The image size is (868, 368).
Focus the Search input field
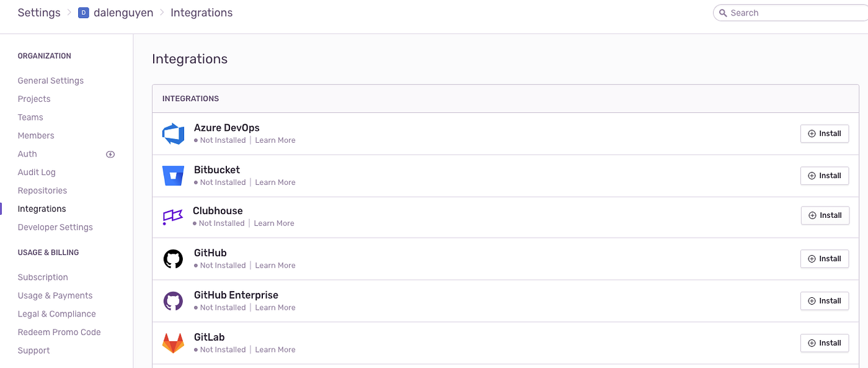pos(790,13)
